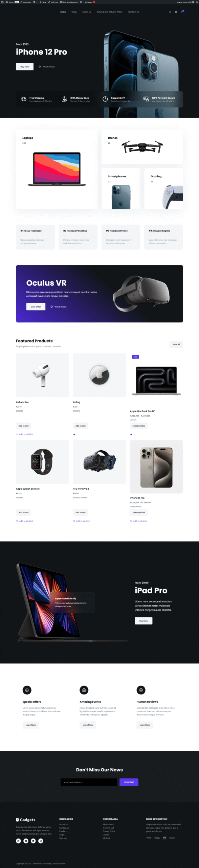Open Select options for Apple MacBook Pro
Viewport: 199px width, 868px height.
point(139,426)
